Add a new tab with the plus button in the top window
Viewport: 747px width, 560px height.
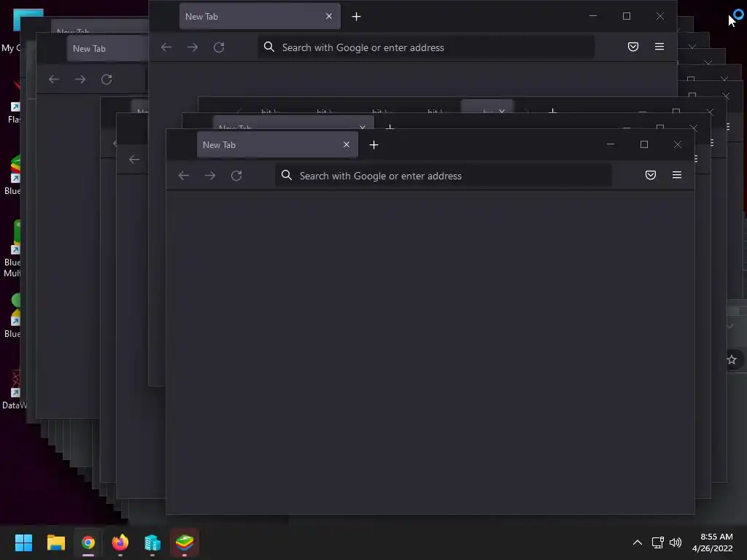(356, 17)
